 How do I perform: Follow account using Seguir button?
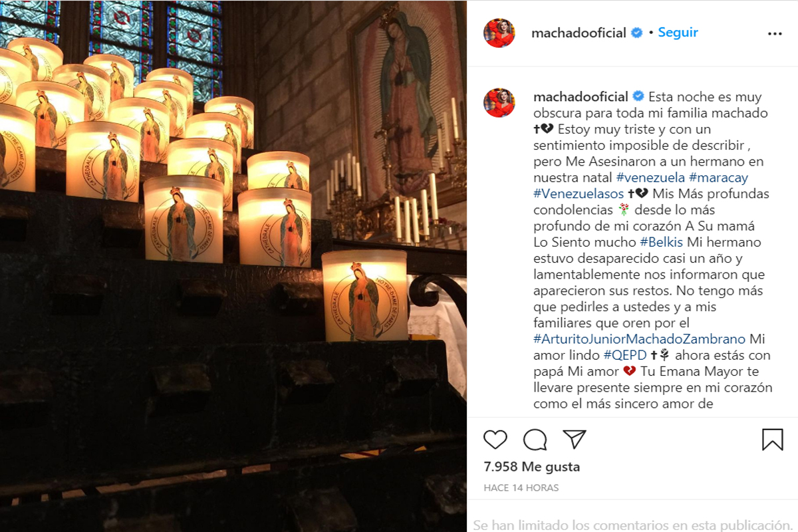678,33
